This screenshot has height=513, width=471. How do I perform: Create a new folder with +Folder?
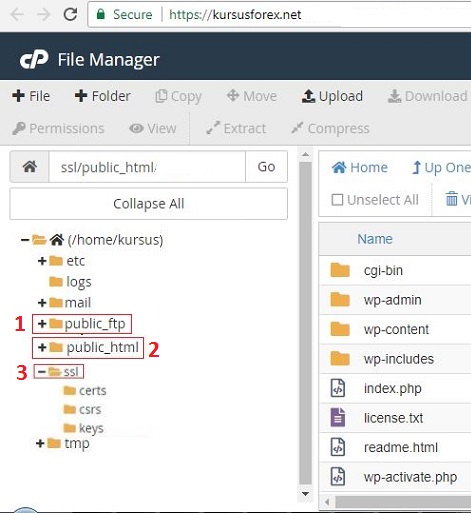[x=102, y=96]
